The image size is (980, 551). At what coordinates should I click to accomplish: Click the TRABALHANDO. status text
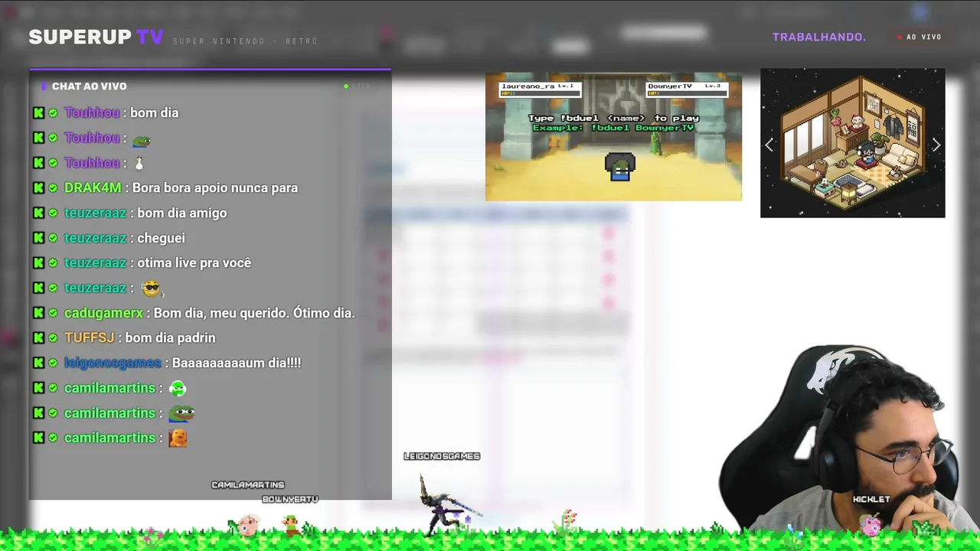point(819,37)
